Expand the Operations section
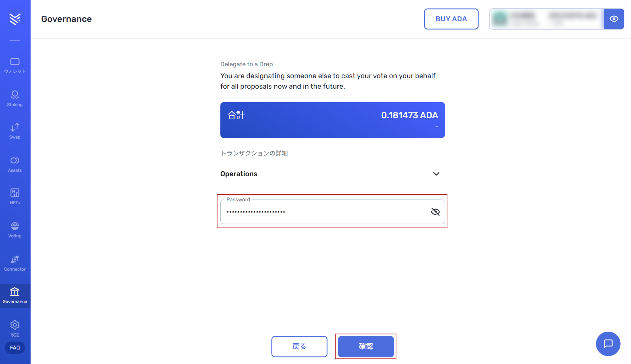Viewport: 631px width, 364px height. [x=436, y=174]
